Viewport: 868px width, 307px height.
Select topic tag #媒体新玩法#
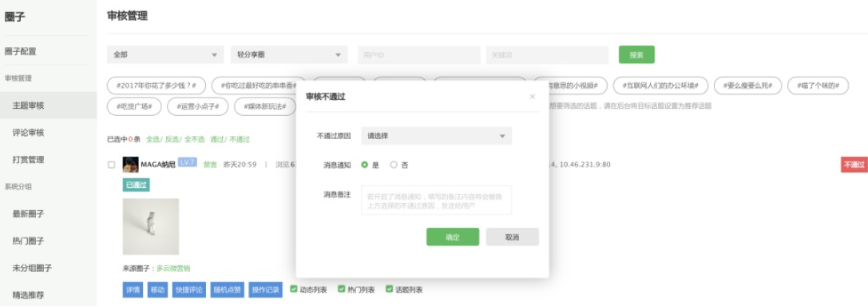coord(264,106)
